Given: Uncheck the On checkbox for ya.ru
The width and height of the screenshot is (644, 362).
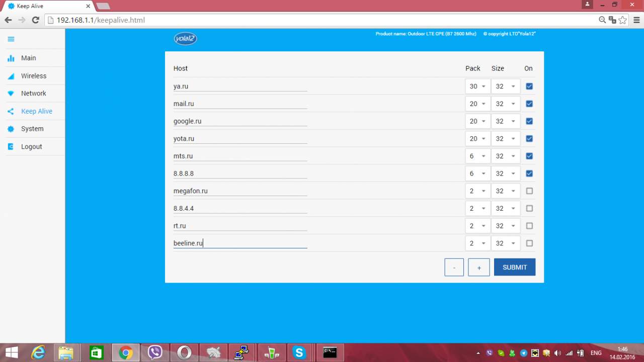Looking at the screenshot, I should [529, 86].
